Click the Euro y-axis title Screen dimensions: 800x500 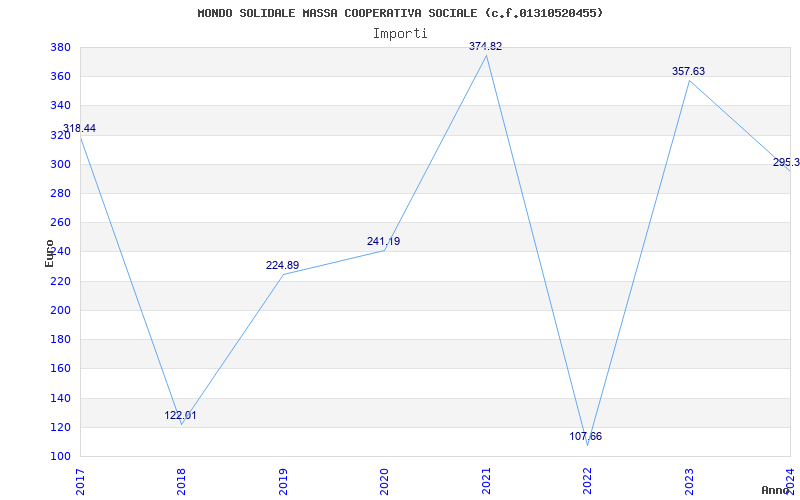pyautogui.click(x=49, y=253)
